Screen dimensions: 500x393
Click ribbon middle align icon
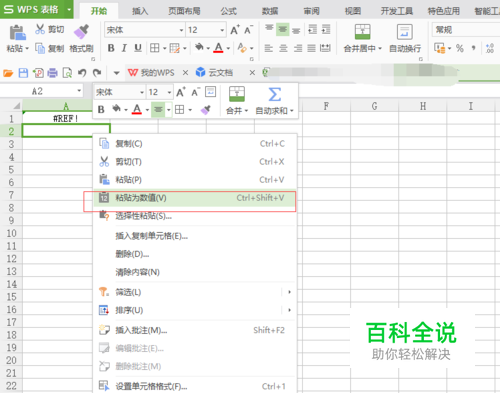pyautogui.click(x=283, y=29)
